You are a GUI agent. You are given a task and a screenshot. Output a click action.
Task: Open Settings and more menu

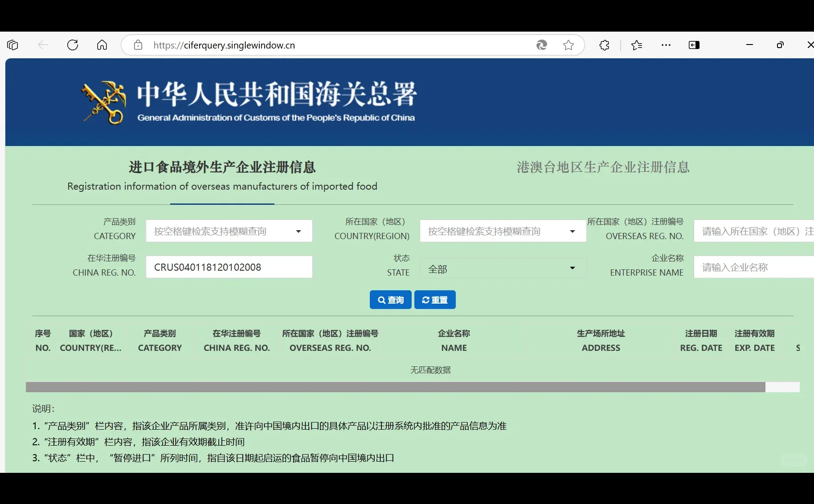666,45
